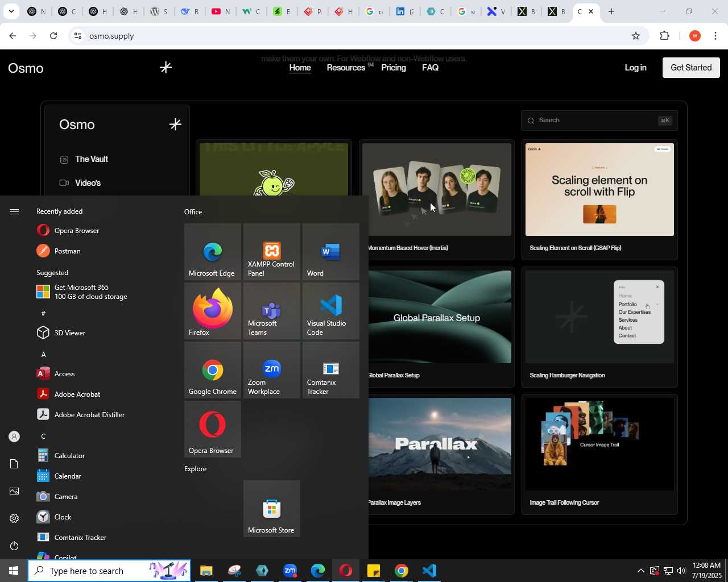This screenshot has height=582, width=728.
Task: Jump to letter C app group
Action: coord(43,436)
